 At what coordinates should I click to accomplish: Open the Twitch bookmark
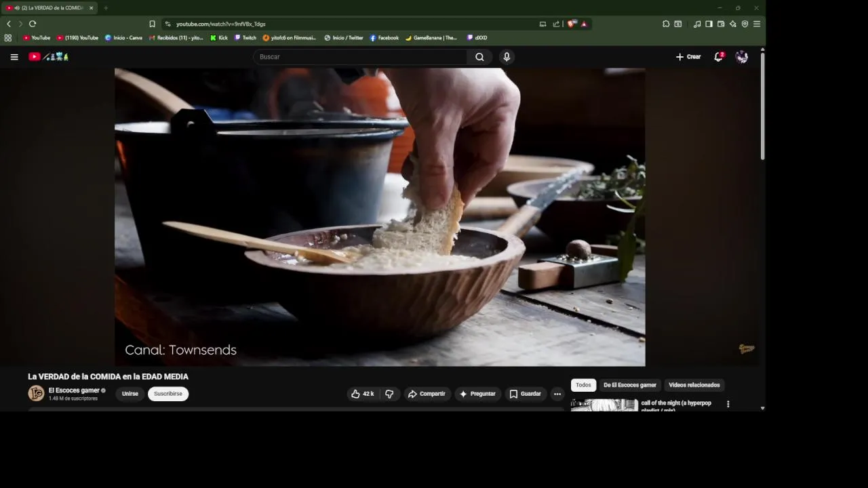pyautogui.click(x=245, y=38)
